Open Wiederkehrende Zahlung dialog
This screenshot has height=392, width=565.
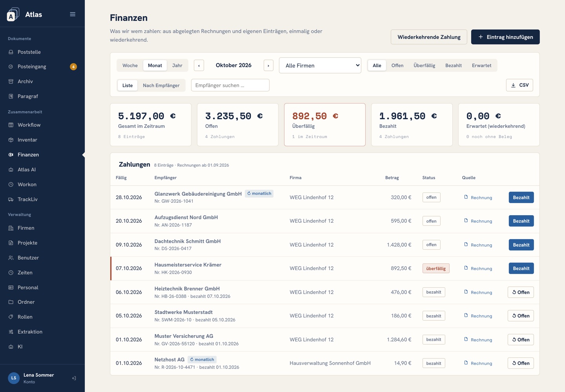(429, 37)
